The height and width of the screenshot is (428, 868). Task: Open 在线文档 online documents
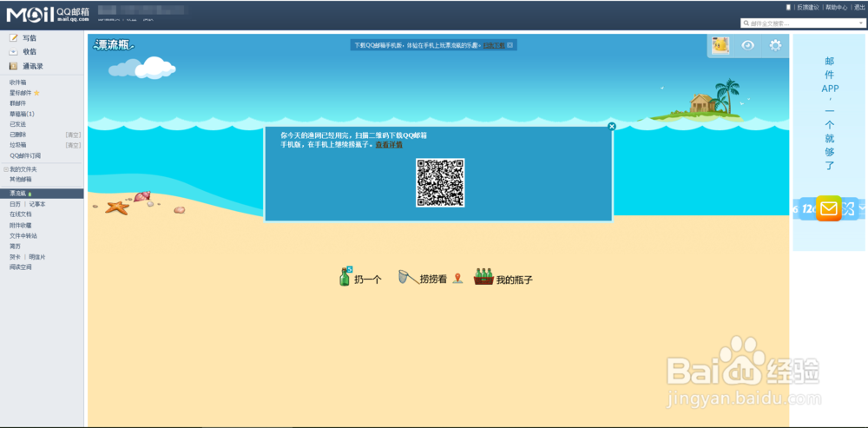click(x=20, y=214)
